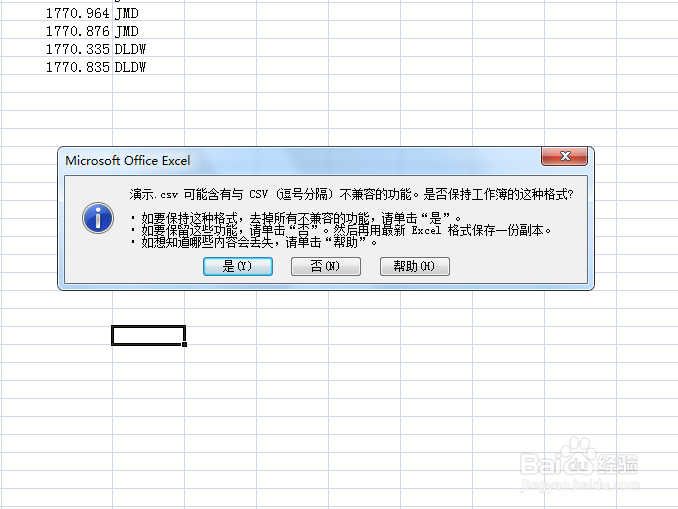Select cell containing 1770.335
The width and height of the screenshot is (678, 509).
[57, 49]
